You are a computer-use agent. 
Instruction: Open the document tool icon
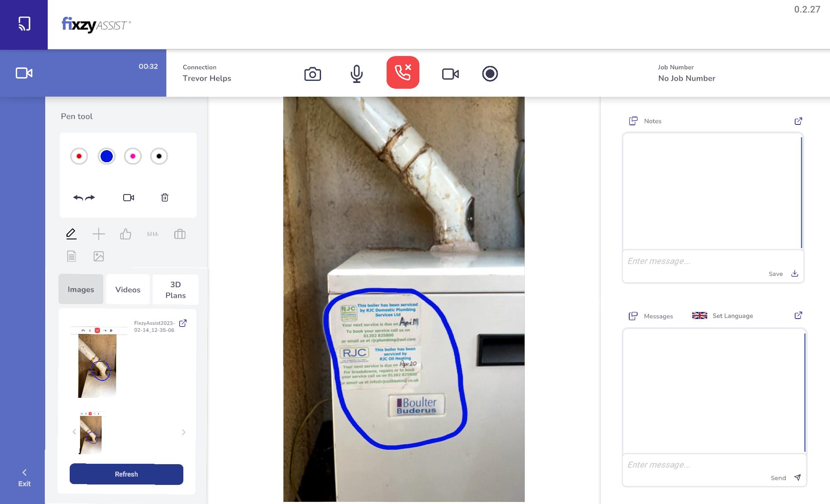pos(71,256)
